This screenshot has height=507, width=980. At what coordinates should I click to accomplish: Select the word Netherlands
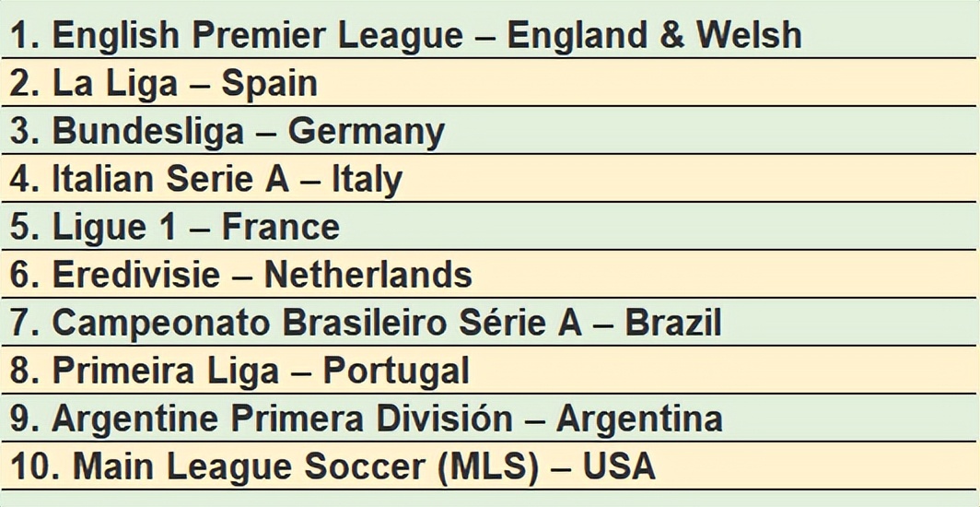367,276
